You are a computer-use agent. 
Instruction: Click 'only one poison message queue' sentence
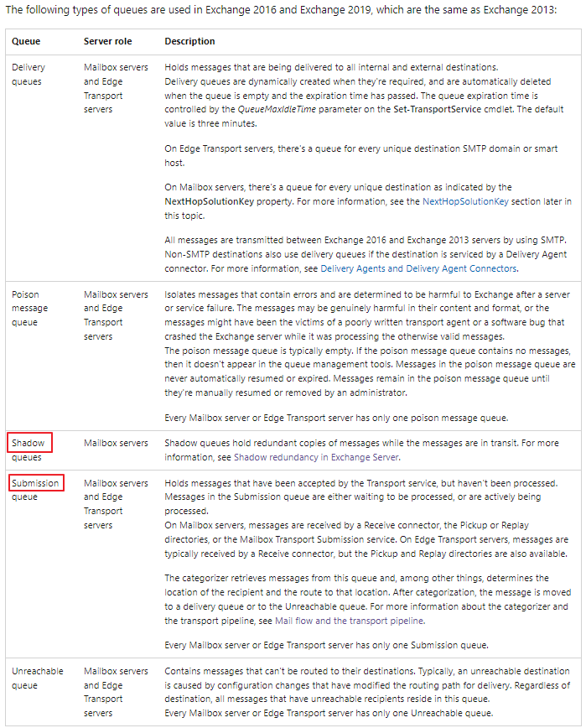tap(336, 418)
